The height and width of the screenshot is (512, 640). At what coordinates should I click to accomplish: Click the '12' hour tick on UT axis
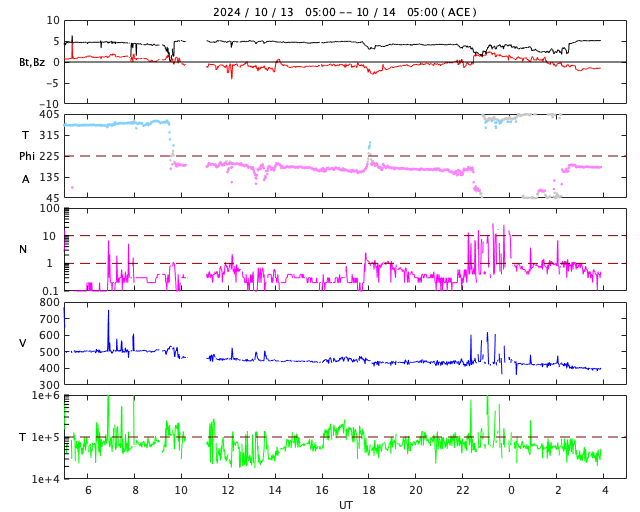point(228,490)
